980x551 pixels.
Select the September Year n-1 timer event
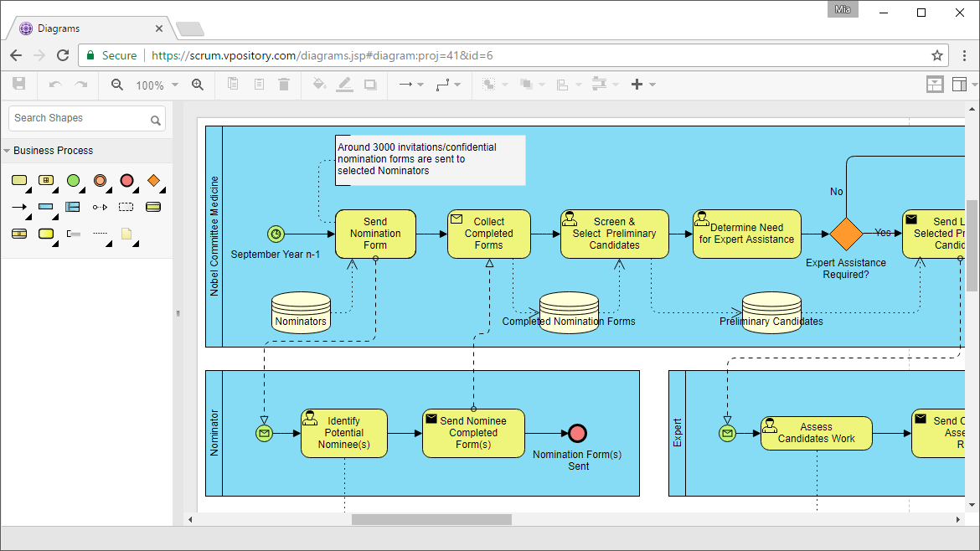276,234
